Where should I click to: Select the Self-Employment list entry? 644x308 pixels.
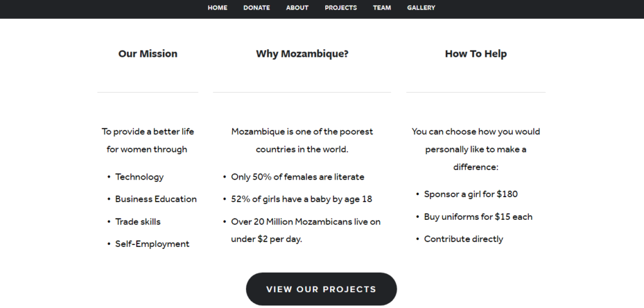coord(152,244)
